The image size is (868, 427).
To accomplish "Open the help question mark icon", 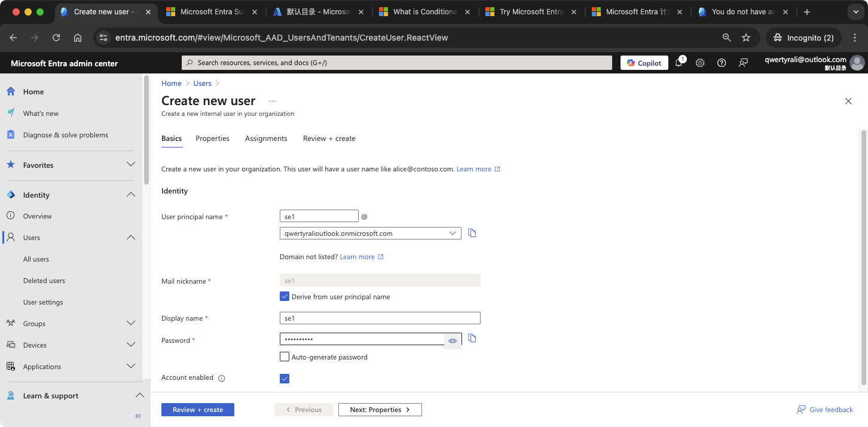I will [722, 63].
